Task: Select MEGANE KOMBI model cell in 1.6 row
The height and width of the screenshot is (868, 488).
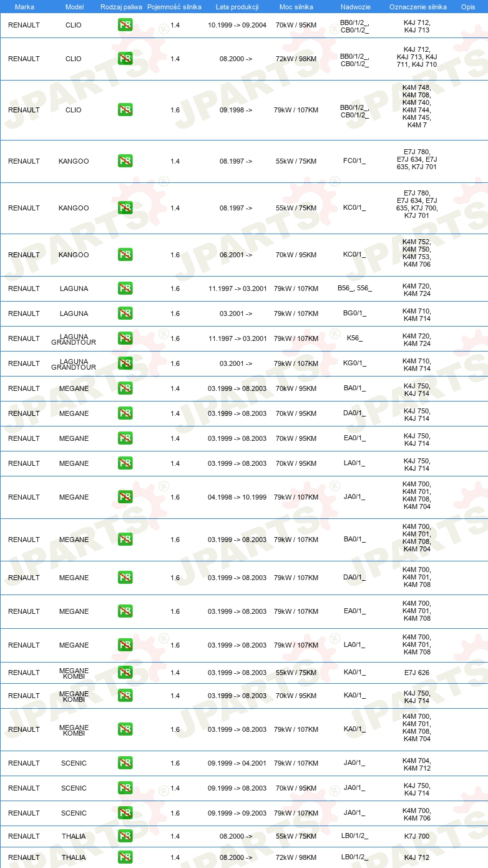Action: click(x=74, y=729)
